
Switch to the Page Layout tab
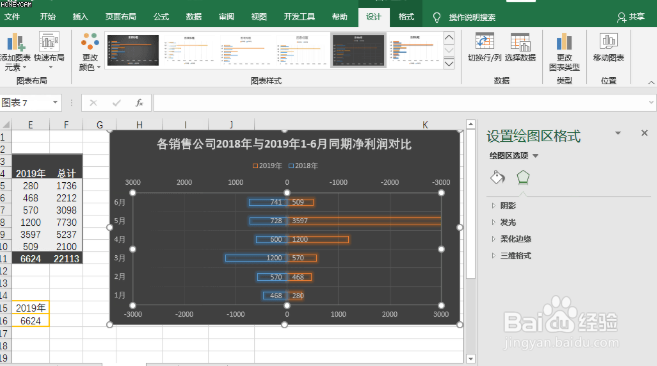121,17
